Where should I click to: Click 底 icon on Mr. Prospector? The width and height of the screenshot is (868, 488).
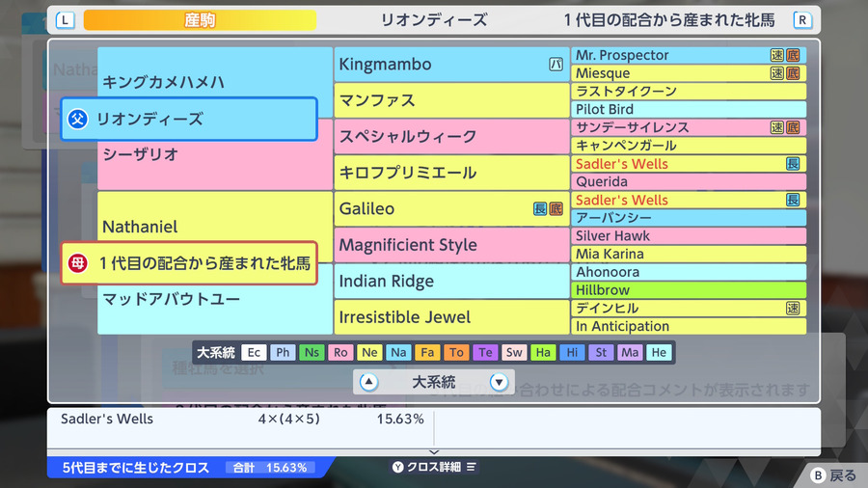coord(793,55)
